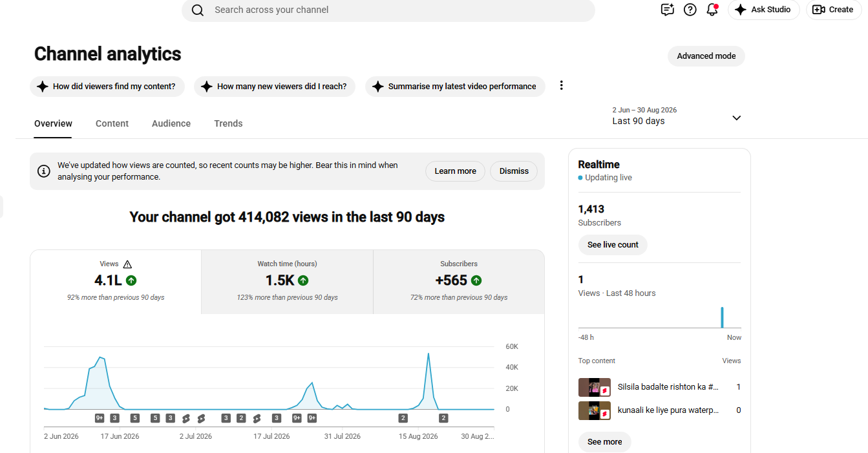The image size is (868, 453).
Task: Click the warning triangle beside Views
Action: point(127,264)
